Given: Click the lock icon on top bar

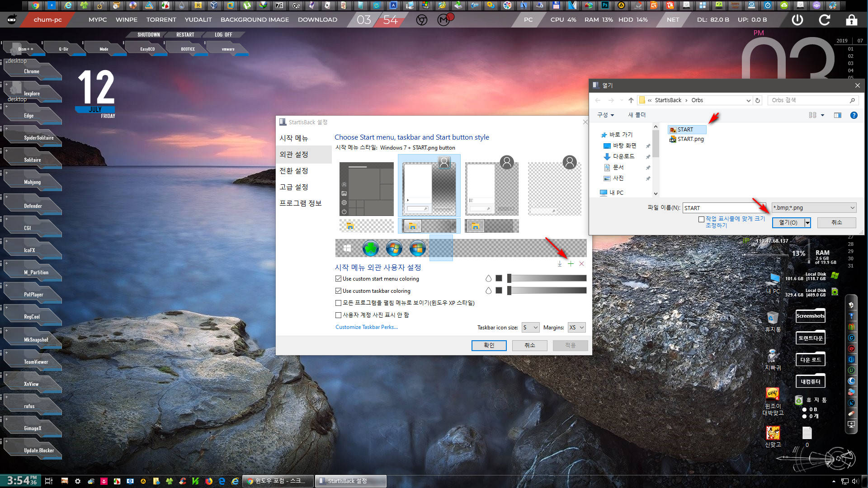Looking at the screenshot, I should tap(851, 20).
